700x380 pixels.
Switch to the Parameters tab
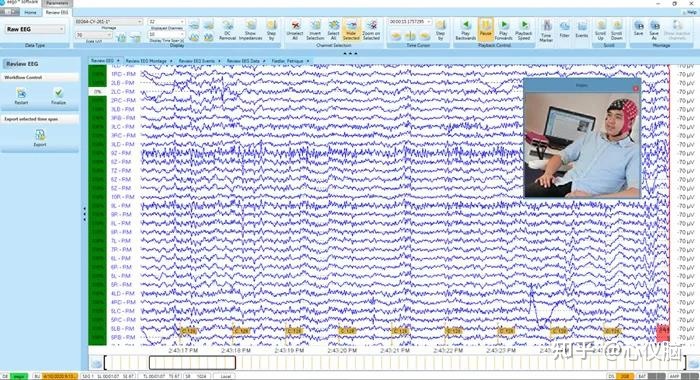(57, 3)
